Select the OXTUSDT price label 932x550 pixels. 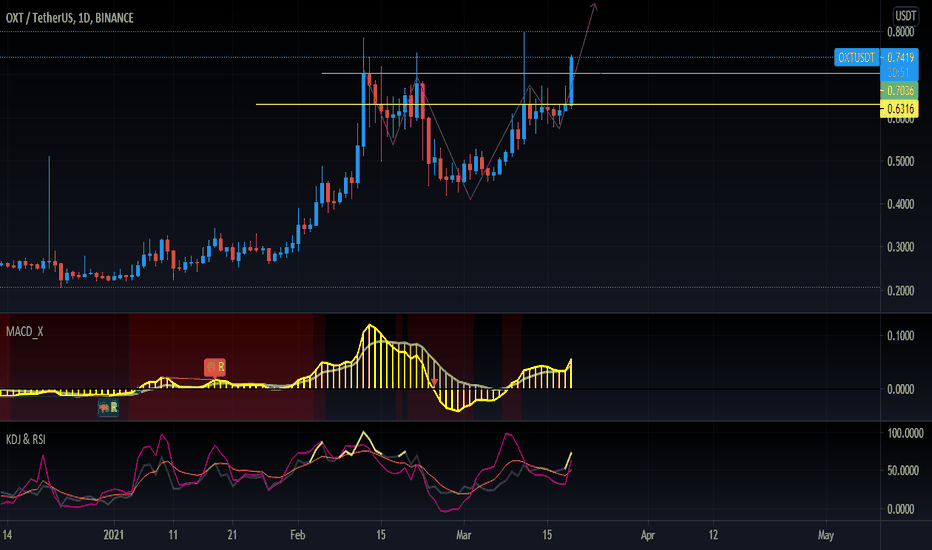tap(857, 58)
